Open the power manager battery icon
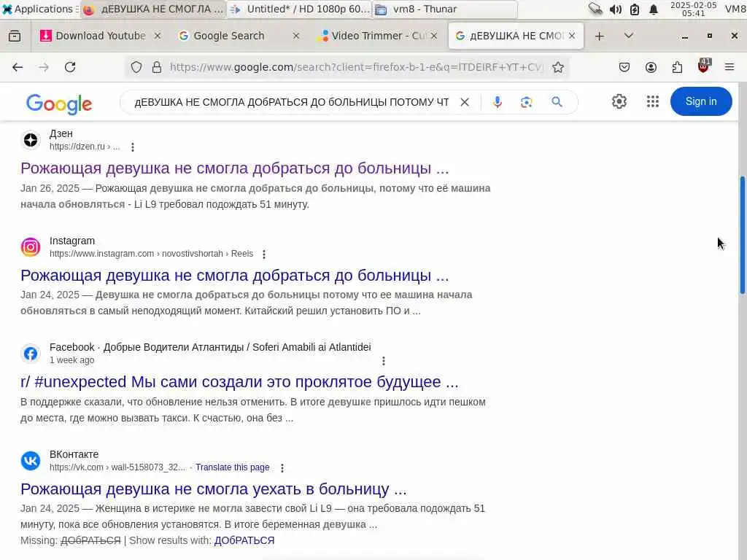The height and width of the screenshot is (560, 747). [x=635, y=9]
